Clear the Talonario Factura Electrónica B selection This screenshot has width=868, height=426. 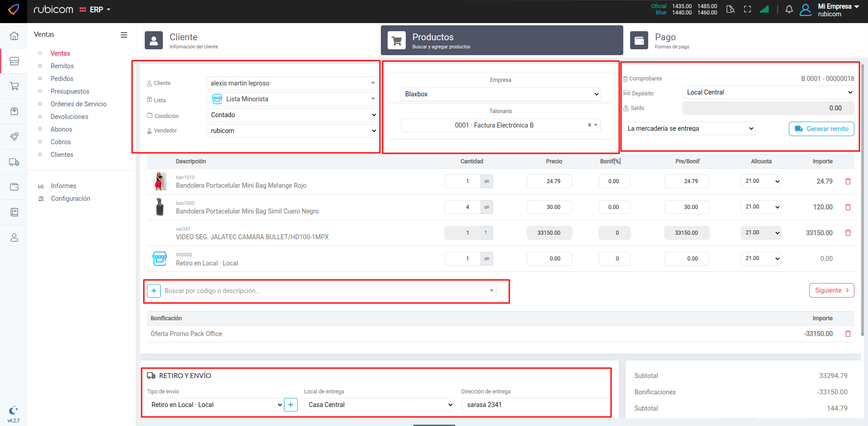coord(589,125)
